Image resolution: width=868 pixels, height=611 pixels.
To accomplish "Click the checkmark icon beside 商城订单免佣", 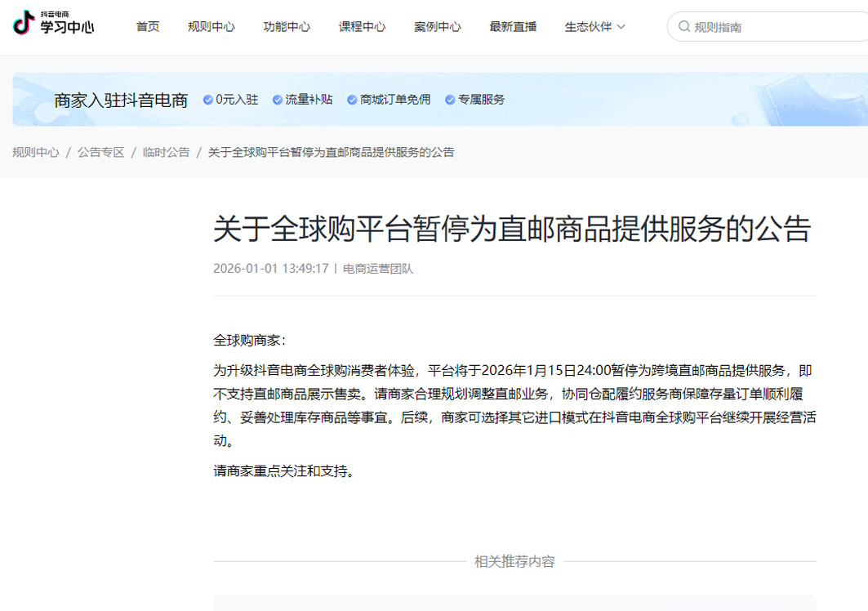I will pos(350,100).
